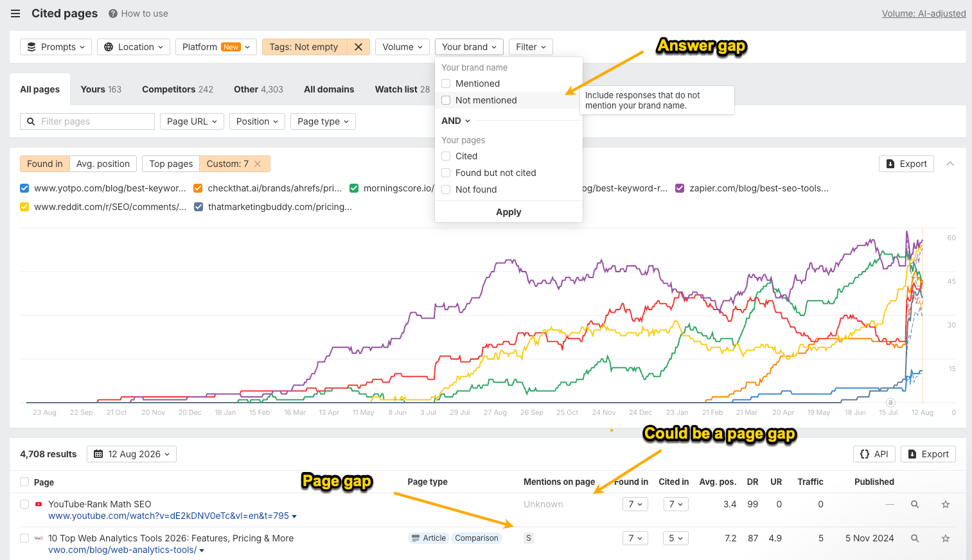This screenshot has width=972, height=560.
Task: Open the hamburger navigation menu
Action: [15, 13]
